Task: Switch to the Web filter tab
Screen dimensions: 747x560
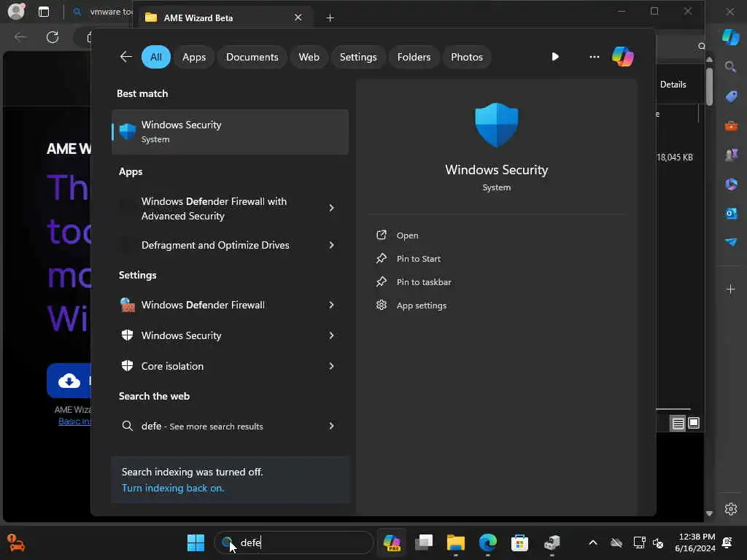Action: tap(309, 57)
